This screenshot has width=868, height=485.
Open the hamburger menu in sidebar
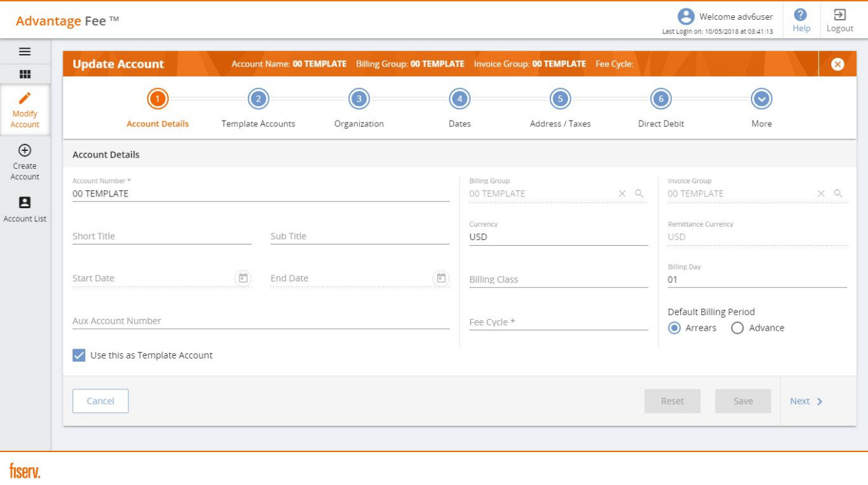click(25, 52)
